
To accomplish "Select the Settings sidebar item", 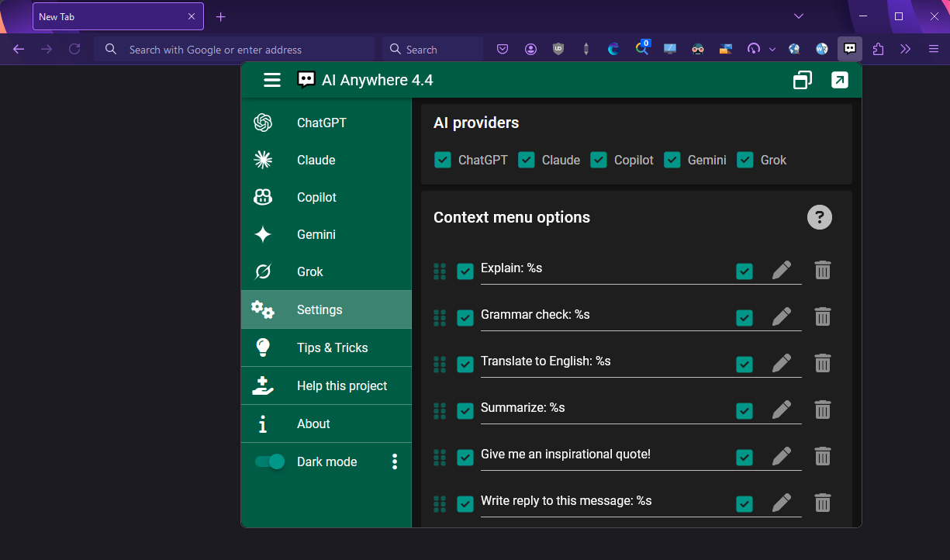I will pos(326,309).
